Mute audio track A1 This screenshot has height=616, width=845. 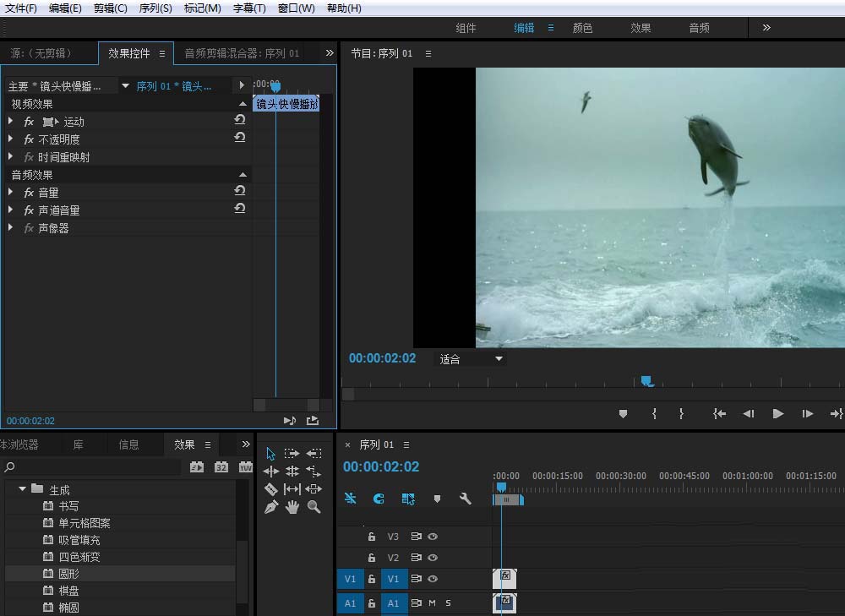click(432, 603)
